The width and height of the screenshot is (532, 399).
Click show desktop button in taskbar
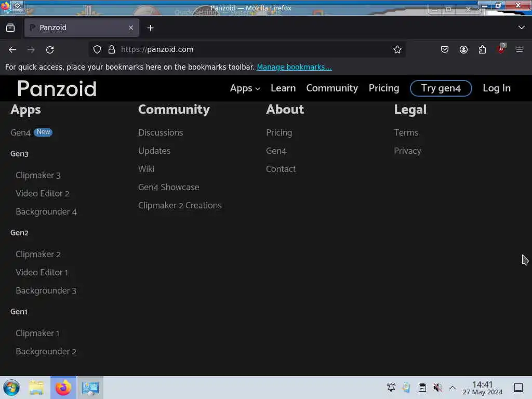tap(518, 388)
